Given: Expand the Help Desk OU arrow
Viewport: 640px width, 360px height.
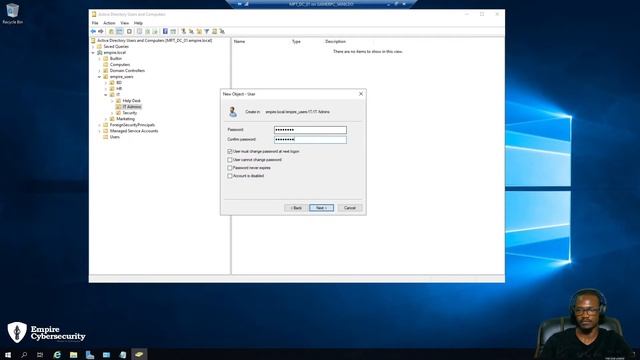Looking at the screenshot, I should [x=113, y=101].
